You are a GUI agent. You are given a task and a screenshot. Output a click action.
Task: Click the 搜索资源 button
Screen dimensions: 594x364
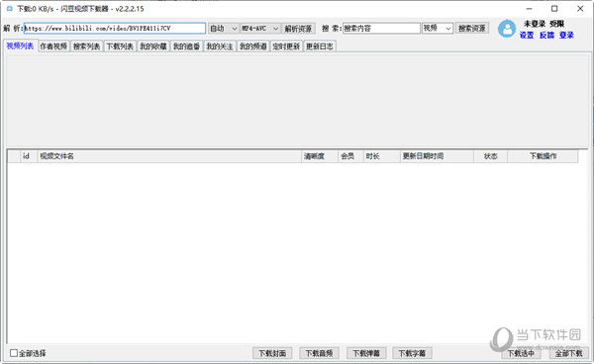(472, 29)
